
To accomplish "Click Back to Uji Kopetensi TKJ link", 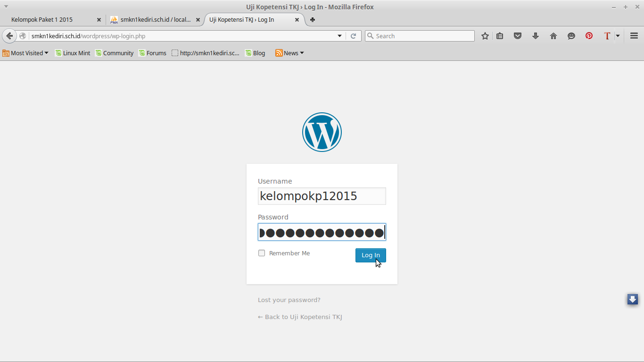I will tap(300, 317).
